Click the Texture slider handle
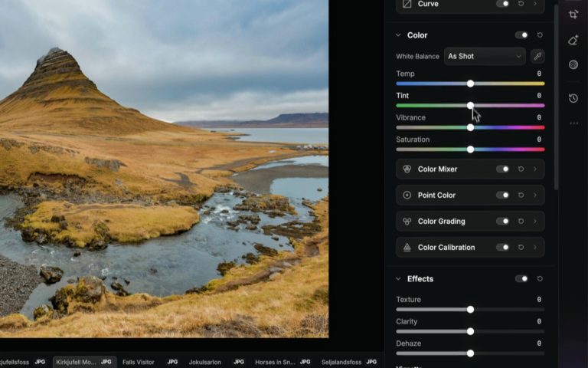This screenshot has height=368, width=588. [x=470, y=310]
